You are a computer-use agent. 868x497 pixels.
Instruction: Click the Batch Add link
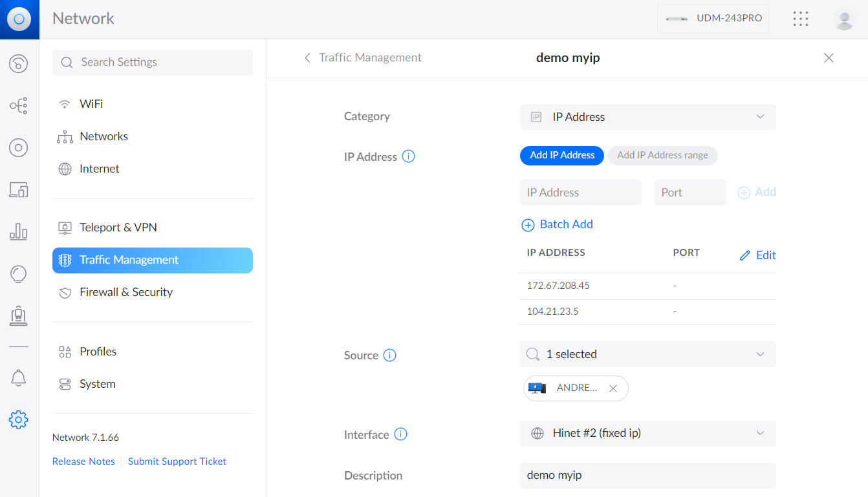(558, 224)
